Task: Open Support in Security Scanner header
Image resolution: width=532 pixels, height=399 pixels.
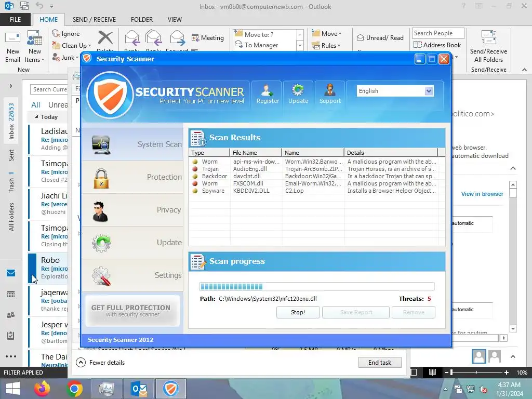Action: (330, 94)
